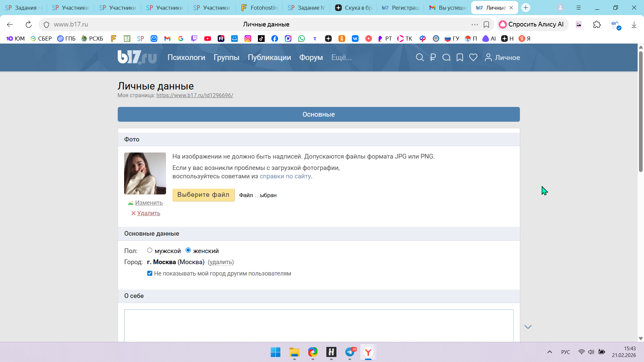Click the Выберите файл button

click(x=203, y=195)
